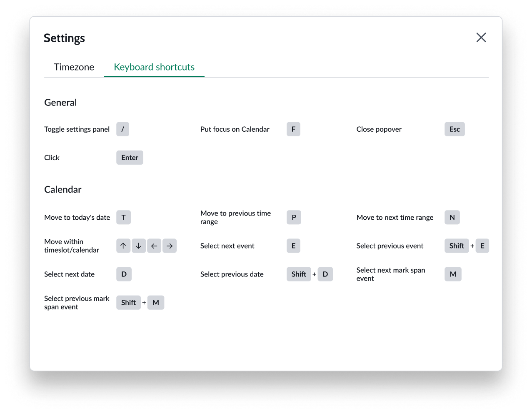Click the "P" key badge for previous time range
Viewport: 532px width, 414px height.
tap(294, 217)
